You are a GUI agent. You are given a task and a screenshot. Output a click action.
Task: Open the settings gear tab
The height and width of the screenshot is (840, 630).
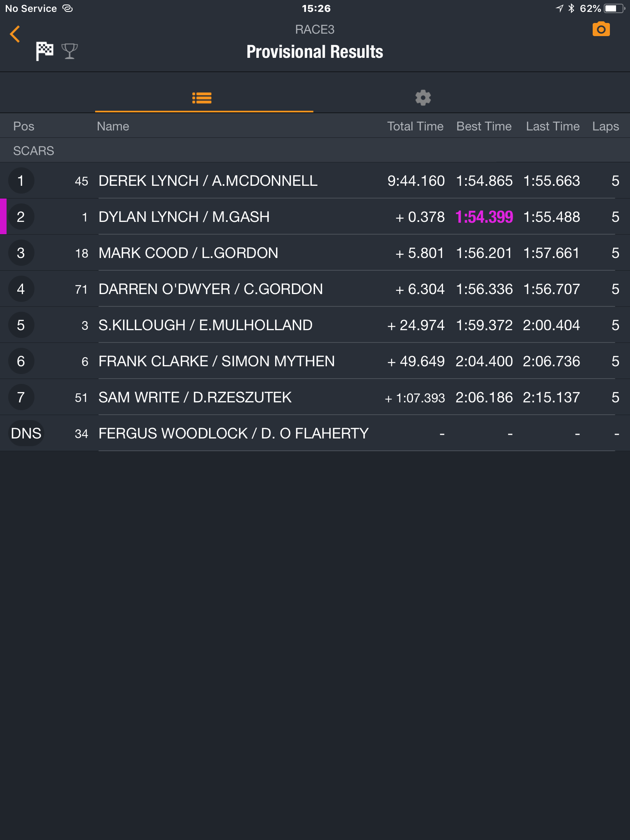[423, 98]
